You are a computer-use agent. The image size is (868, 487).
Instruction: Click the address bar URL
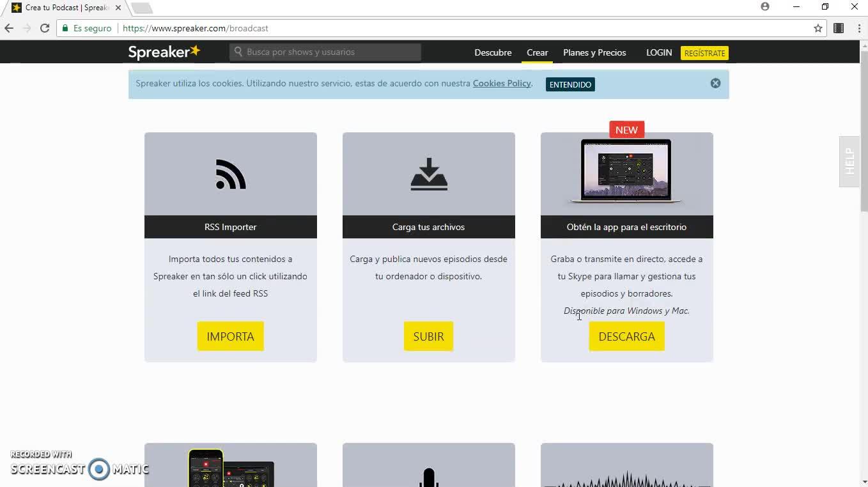pyautogui.click(x=196, y=28)
